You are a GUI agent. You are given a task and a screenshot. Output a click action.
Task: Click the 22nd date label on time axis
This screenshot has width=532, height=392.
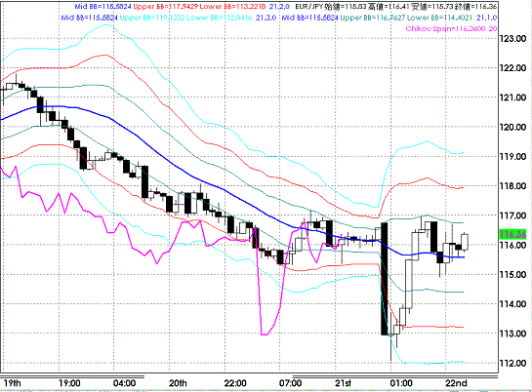click(x=456, y=383)
